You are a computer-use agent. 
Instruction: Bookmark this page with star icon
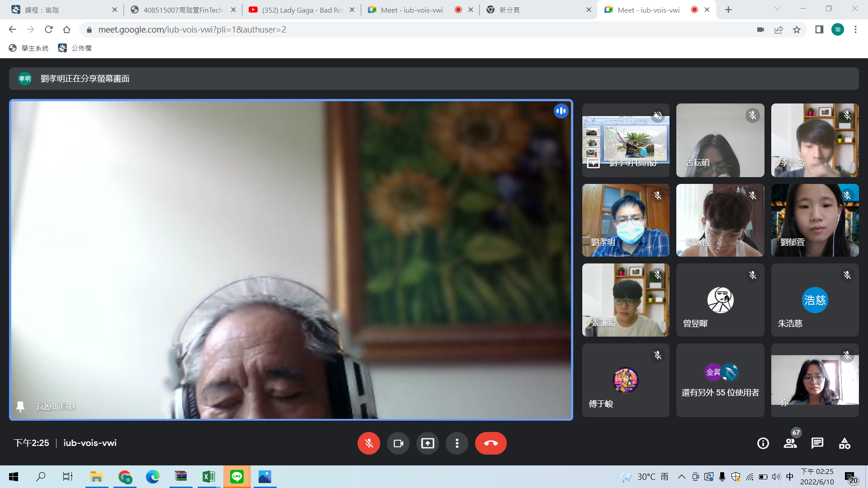pos(797,29)
